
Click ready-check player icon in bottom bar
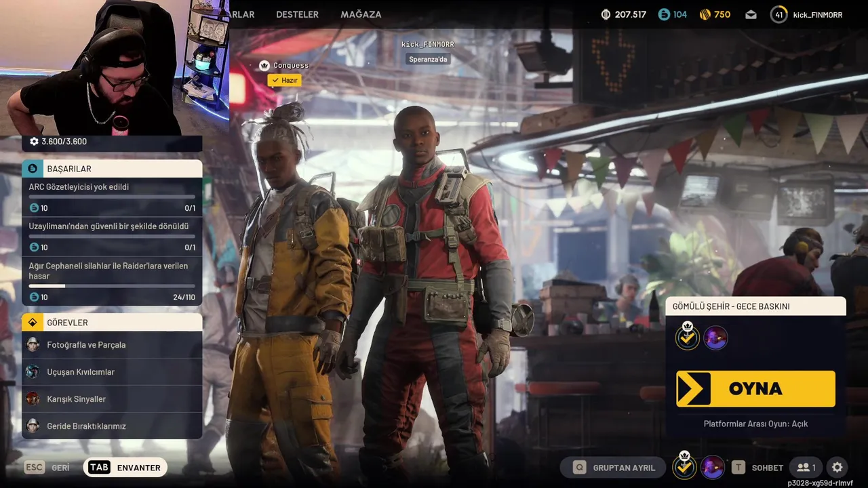[684, 466]
